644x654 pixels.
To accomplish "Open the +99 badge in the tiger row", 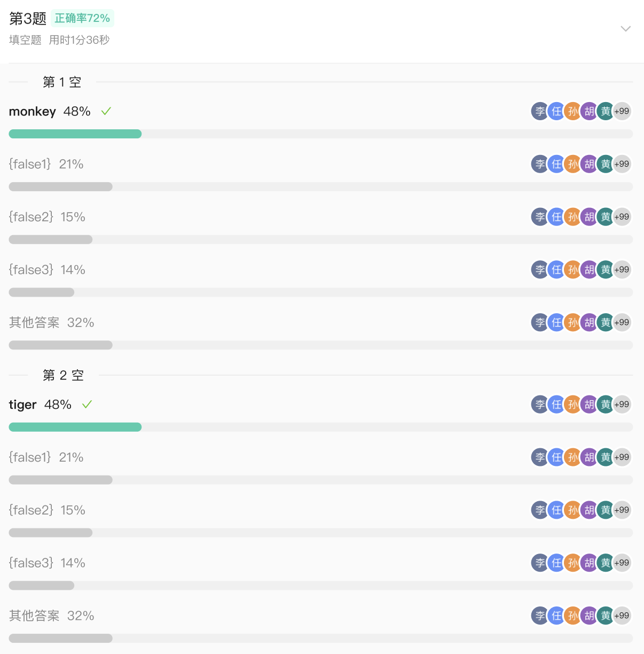I will pos(622,404).
